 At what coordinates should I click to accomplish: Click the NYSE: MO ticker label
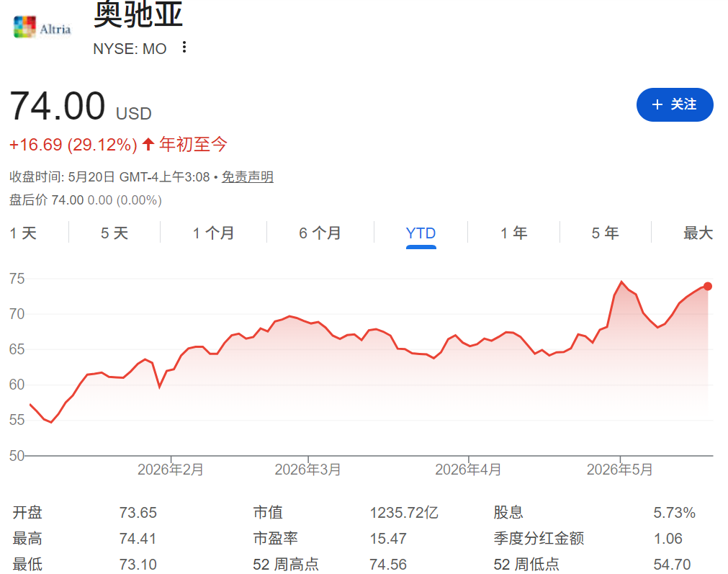pos(130,49)
